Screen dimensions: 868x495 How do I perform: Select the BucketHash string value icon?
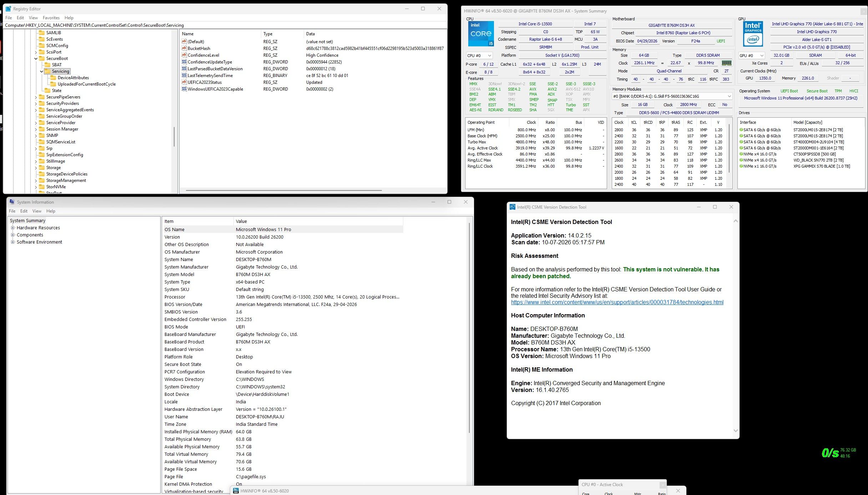[184, 48]
